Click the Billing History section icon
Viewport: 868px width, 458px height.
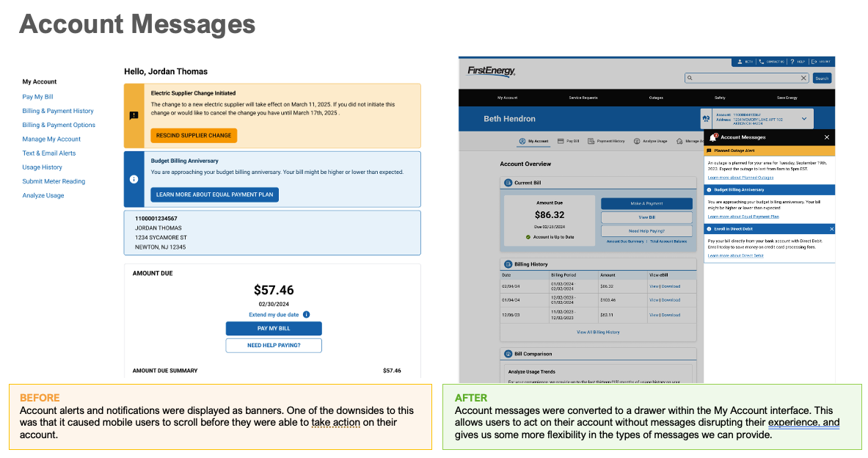point(507,264)
